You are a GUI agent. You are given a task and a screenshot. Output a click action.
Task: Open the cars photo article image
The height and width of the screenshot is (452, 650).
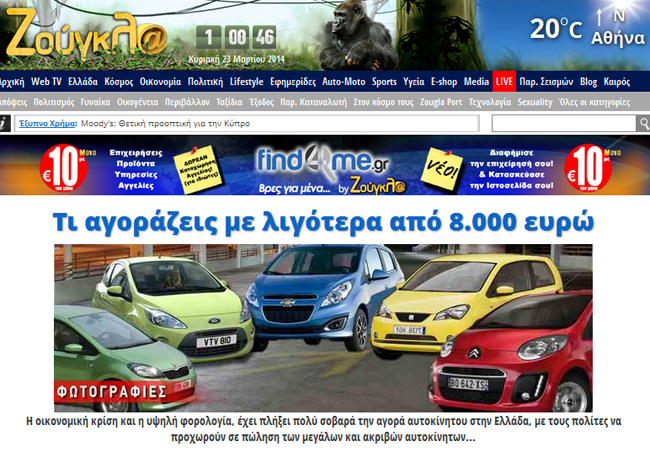pos(324,325)
